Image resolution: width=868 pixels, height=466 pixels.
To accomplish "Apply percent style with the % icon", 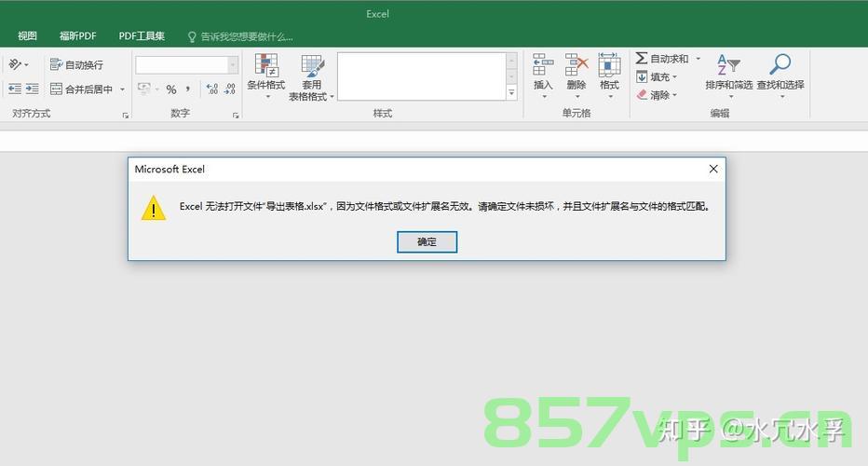I will pyautogui.click(x=171, y=89).
